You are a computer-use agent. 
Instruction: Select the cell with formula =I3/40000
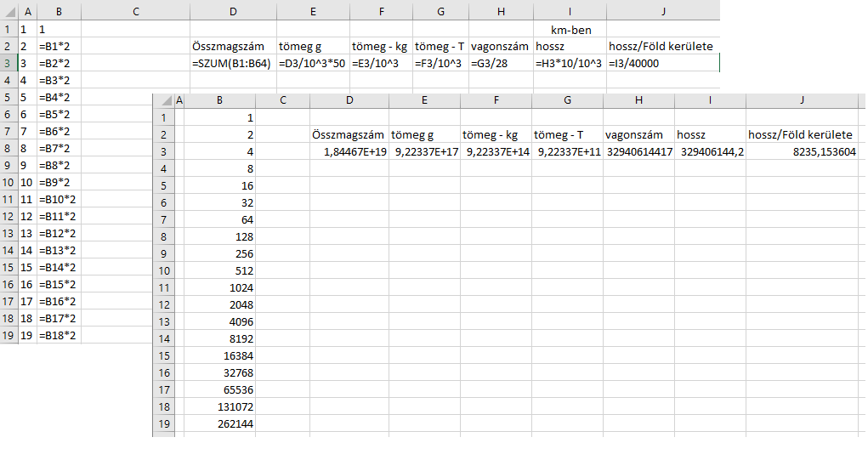(662, 63)
